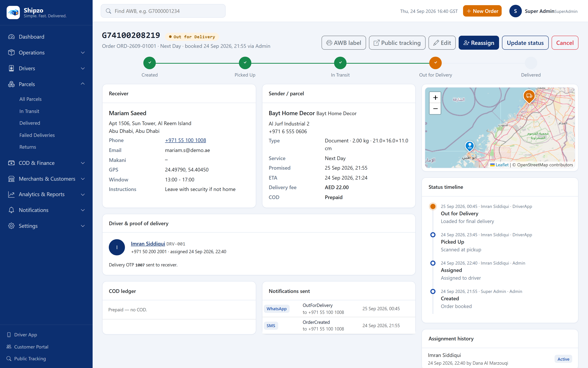Click the Shipzo logo icon
The height and width of the screenshot is (368, 588).
[x=13, y=12]
